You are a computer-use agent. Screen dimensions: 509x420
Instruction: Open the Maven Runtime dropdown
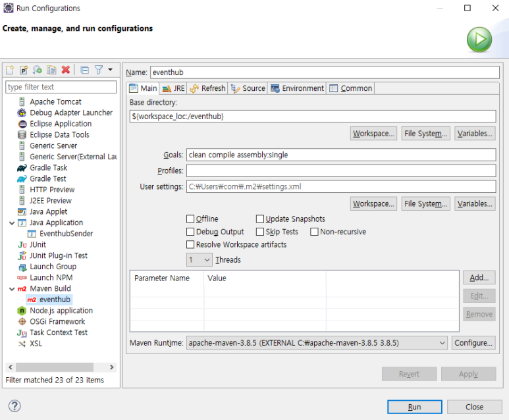[317, 343]
